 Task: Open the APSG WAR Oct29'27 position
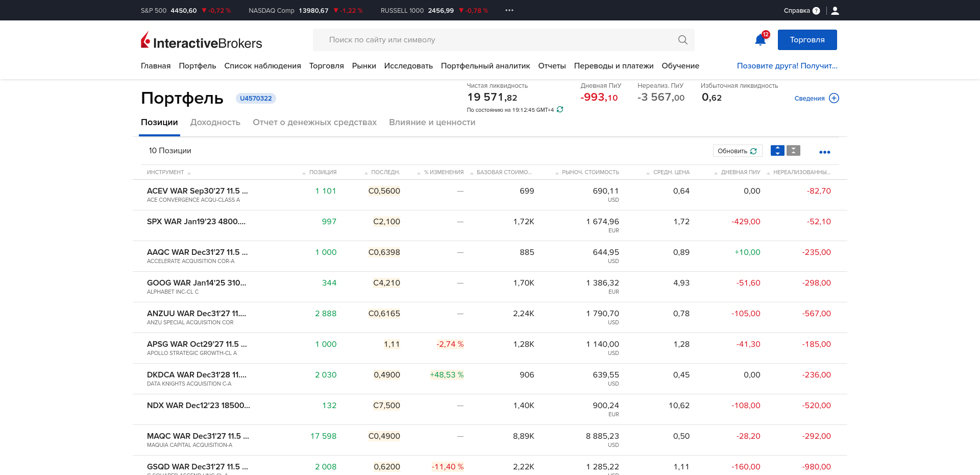[197, 344]
